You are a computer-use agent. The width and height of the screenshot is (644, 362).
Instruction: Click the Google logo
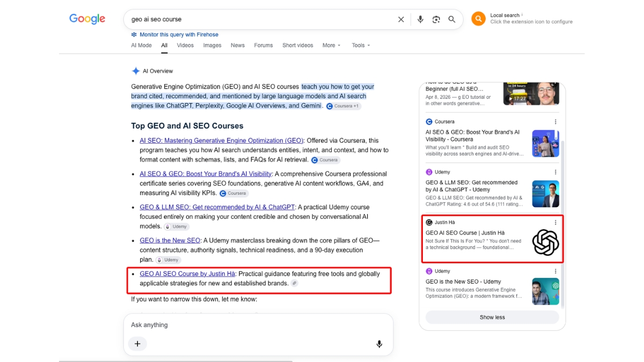coord(87,19)
